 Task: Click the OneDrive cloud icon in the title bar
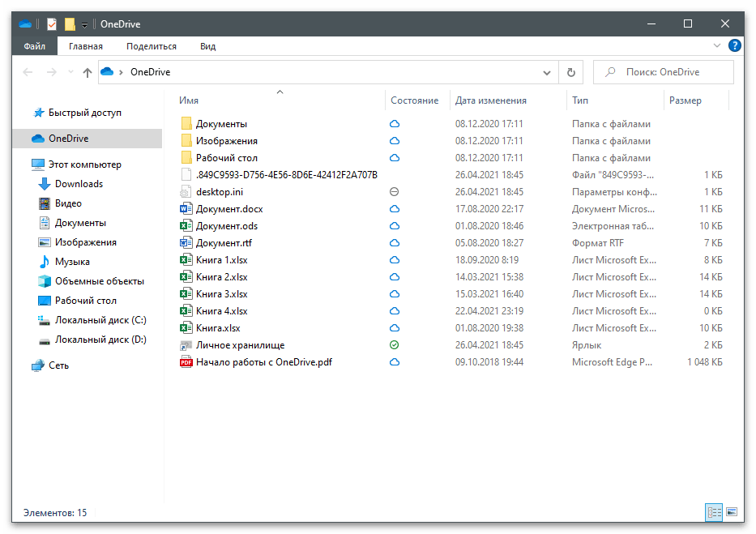point(25,23)
